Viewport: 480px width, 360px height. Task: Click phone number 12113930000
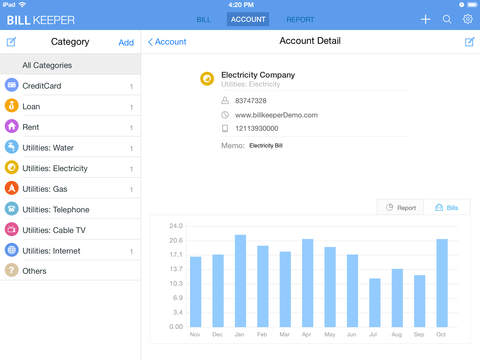257,128
